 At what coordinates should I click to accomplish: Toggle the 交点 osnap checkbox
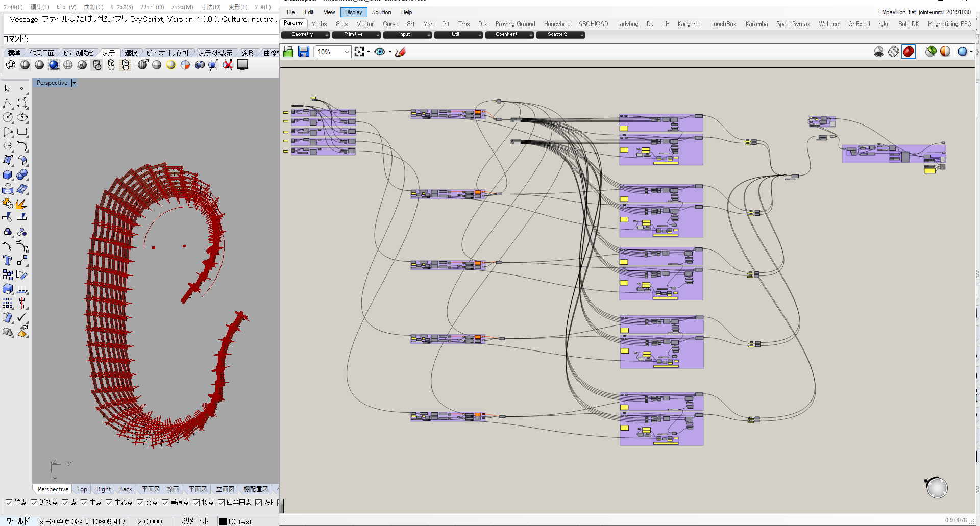140,503
